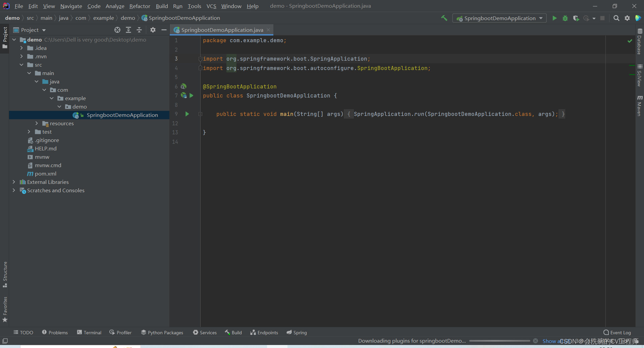Expand Scratches and Consoles node
This screenshot has width=644, height=348.
[14, 190]
